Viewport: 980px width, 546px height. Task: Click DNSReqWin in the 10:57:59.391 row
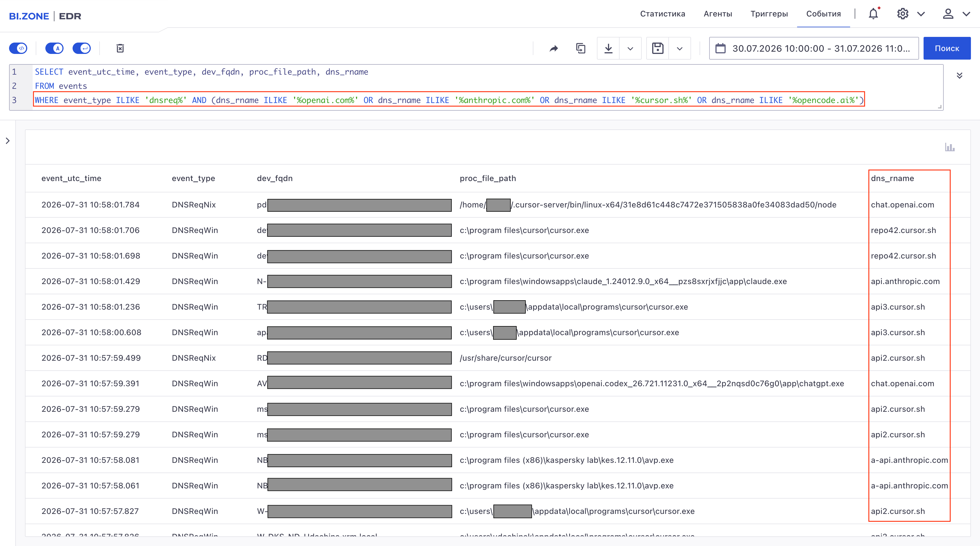click(x=195, y=383)
